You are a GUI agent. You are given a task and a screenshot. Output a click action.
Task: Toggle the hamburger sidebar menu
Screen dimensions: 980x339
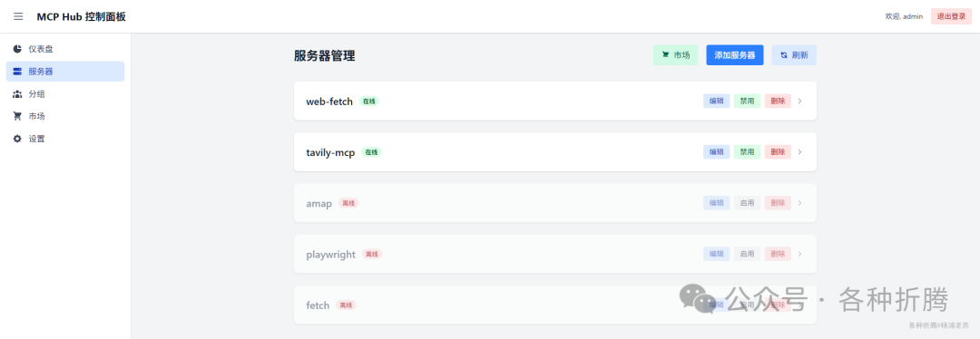coord(18,16)
